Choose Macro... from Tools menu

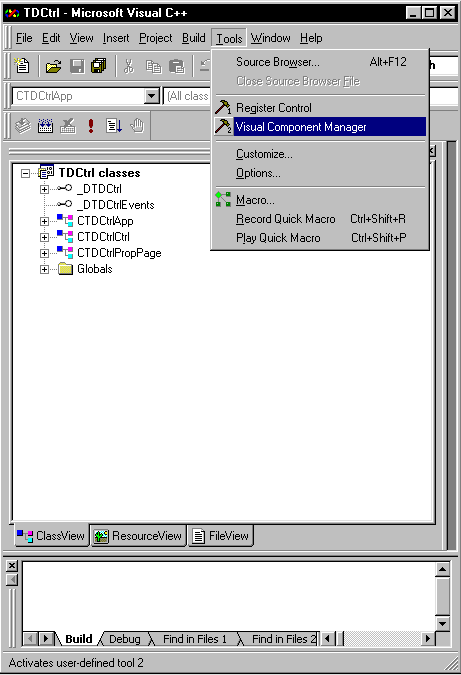tap(320, 200)
